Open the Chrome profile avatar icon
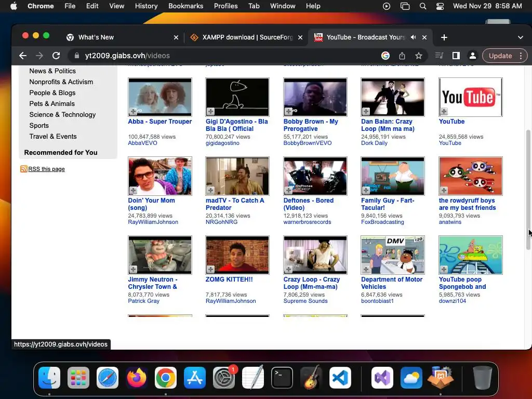532x399 pixels. coord(472,56)
